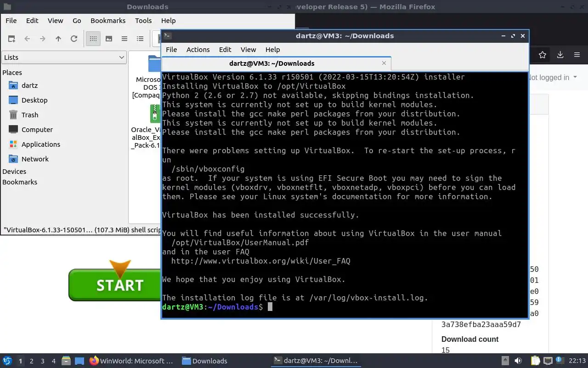Switch file manager to icon view
Viewport: 588px width, 368px height.
click(93, 39)
